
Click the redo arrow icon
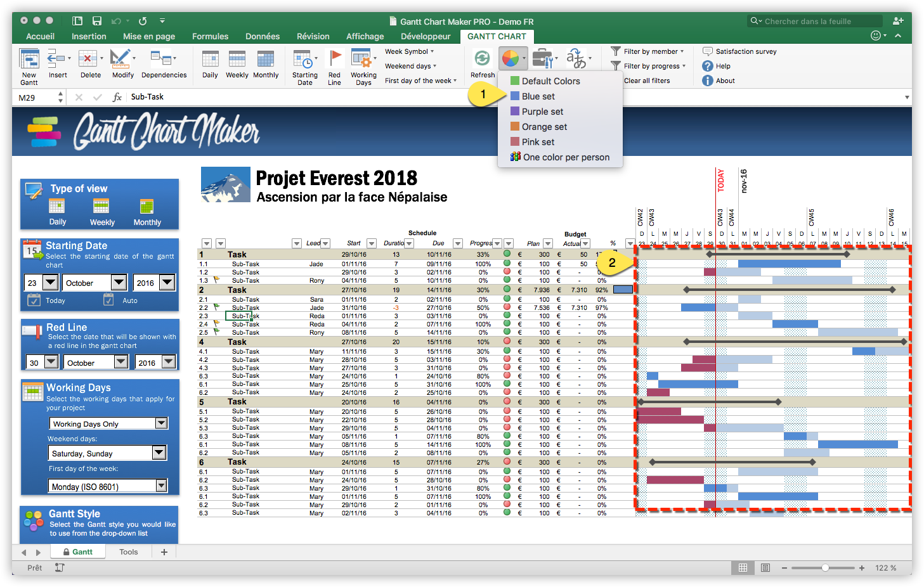[x=143, y=21]
